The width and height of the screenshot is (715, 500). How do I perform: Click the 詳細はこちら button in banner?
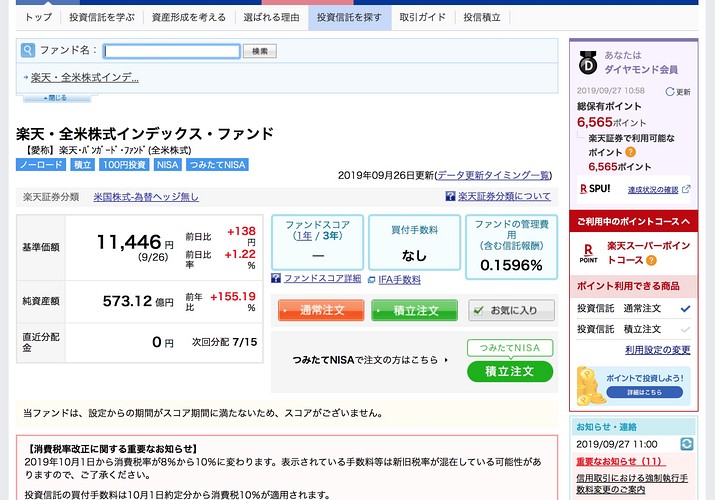point(645,392)
